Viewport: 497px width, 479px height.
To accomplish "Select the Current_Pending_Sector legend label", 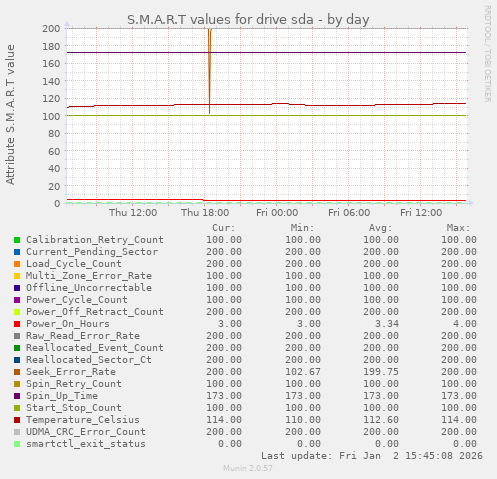I will [92, 252].
